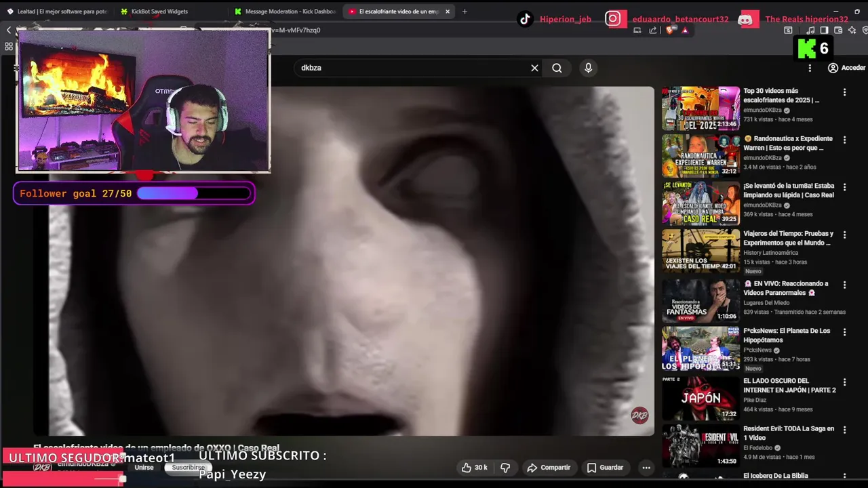Open YouTube settings three-dot menu near Acceder
Viewport: 868px width, 488px height.
[x=809, y=68]
